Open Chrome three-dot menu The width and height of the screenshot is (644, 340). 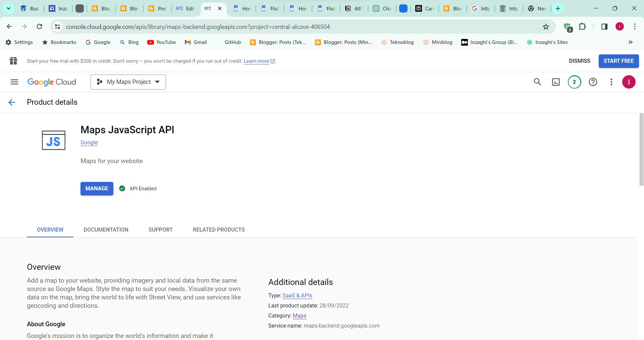[x=635, y=27]
